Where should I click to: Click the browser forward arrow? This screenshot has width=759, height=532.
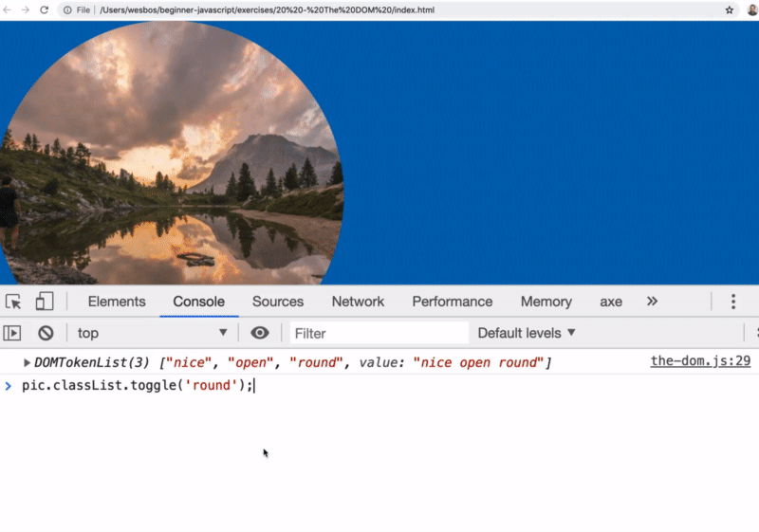click(x=26, y=9)
